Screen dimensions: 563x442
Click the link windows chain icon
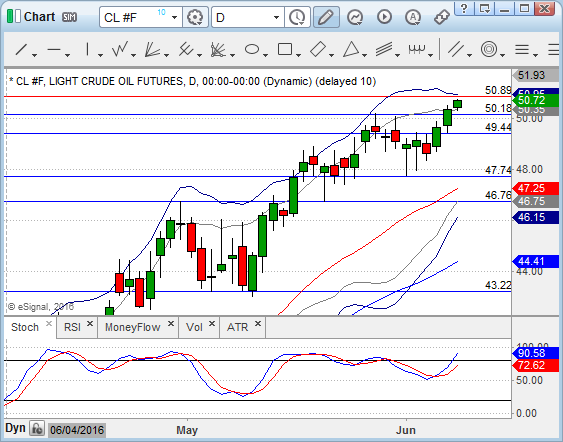pyautogui.click(x=442, y=17)
